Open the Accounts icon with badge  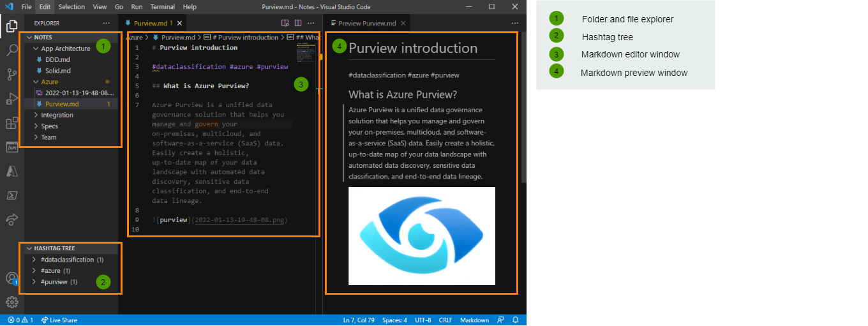pos(11,278)
